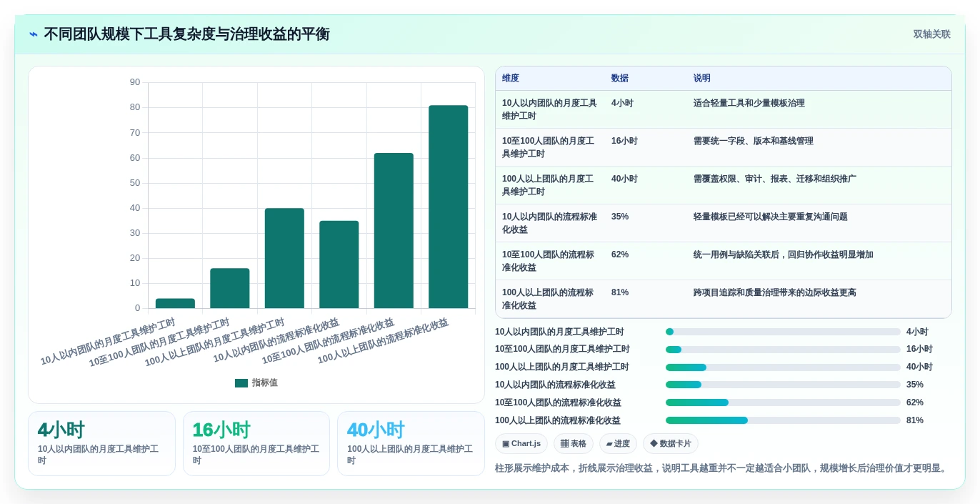Click the 81% progress bar

click(x=783, y=420)
